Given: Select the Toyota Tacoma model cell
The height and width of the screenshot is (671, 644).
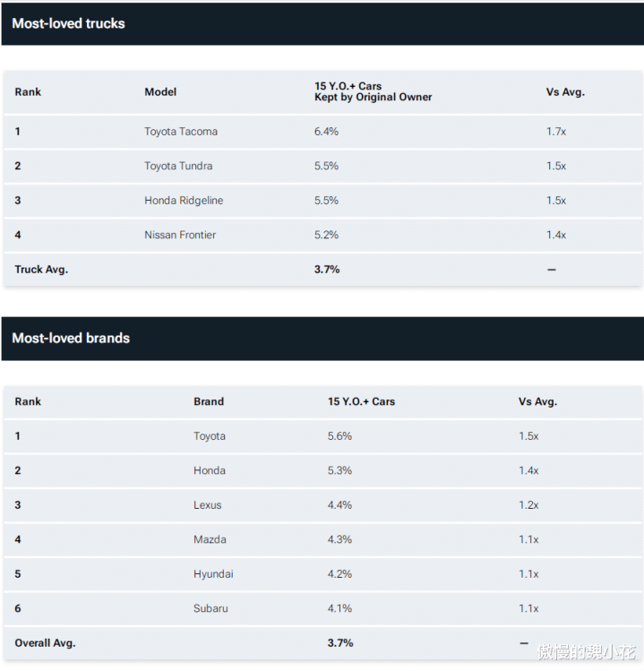Looking at the screenshot, I should [x=181, y=132].
